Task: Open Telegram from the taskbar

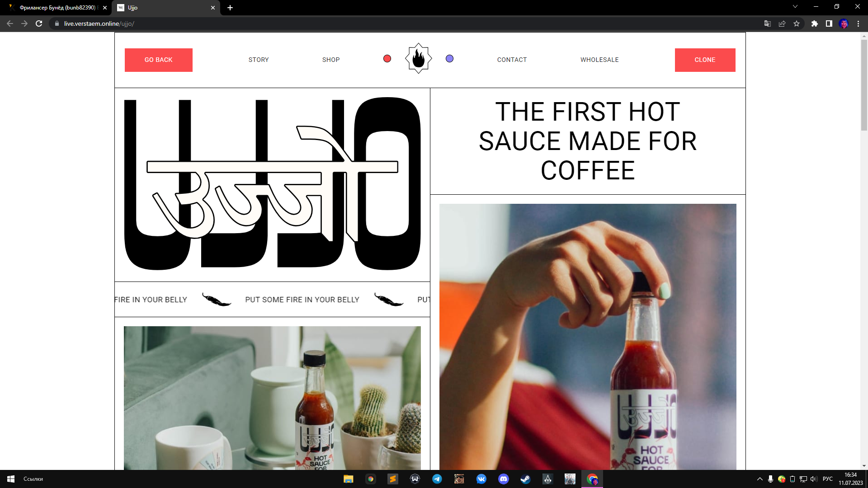Action: (437, 479)
